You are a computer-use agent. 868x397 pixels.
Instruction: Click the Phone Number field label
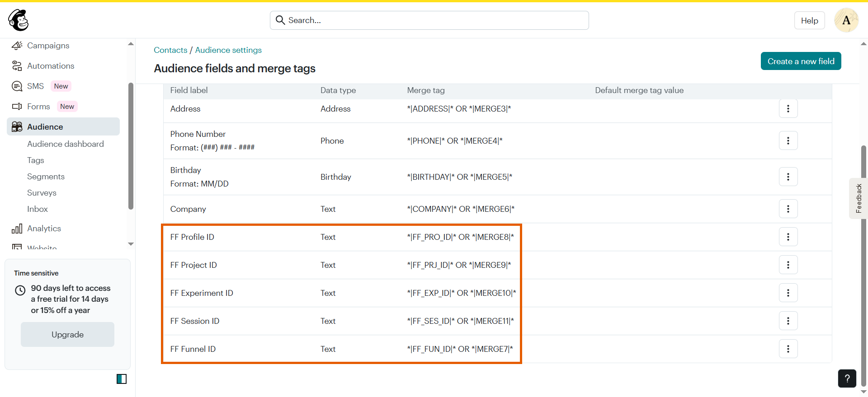pyautogui.click(x=198, y=134)
